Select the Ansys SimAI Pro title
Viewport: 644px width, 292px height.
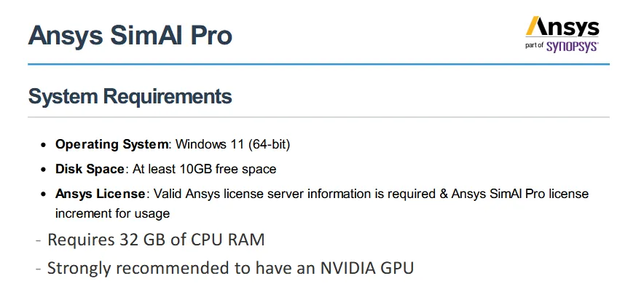pyautogui.click(x=130, y=36)
